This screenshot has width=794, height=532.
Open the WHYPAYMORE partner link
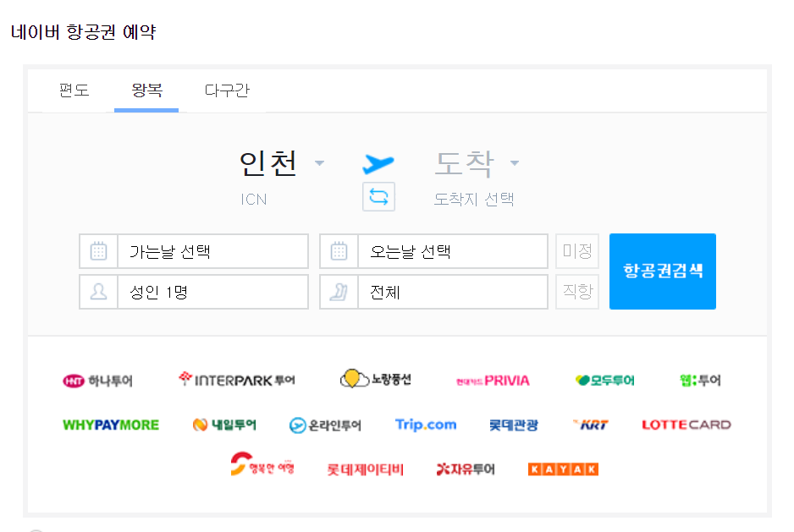click(111, 425)
